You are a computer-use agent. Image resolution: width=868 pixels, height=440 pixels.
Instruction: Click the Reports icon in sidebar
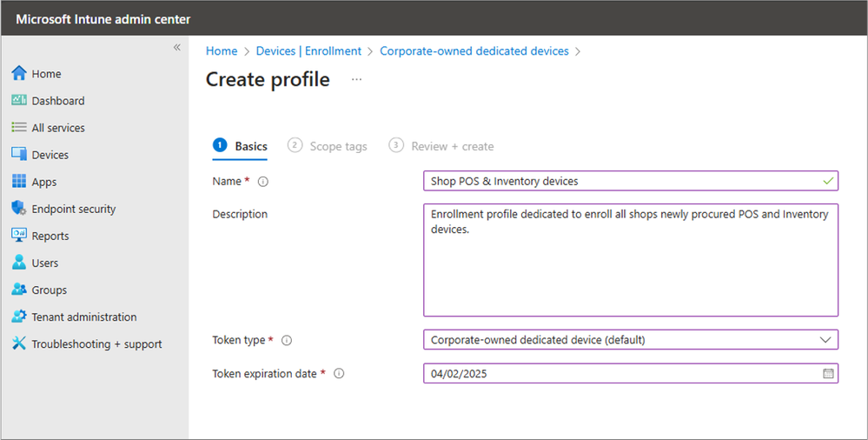click(x=19, y=236)
